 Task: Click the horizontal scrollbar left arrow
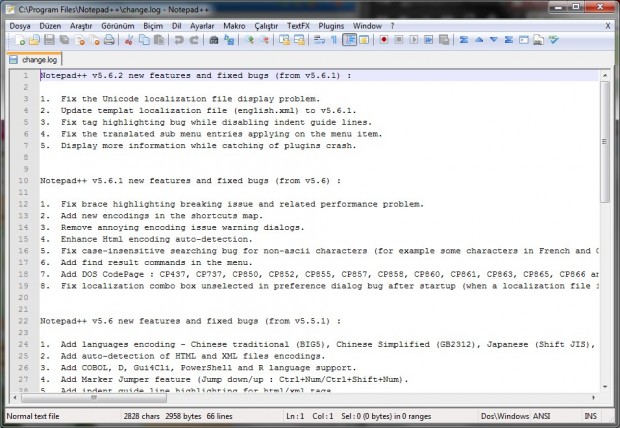[x=15, y=398]
